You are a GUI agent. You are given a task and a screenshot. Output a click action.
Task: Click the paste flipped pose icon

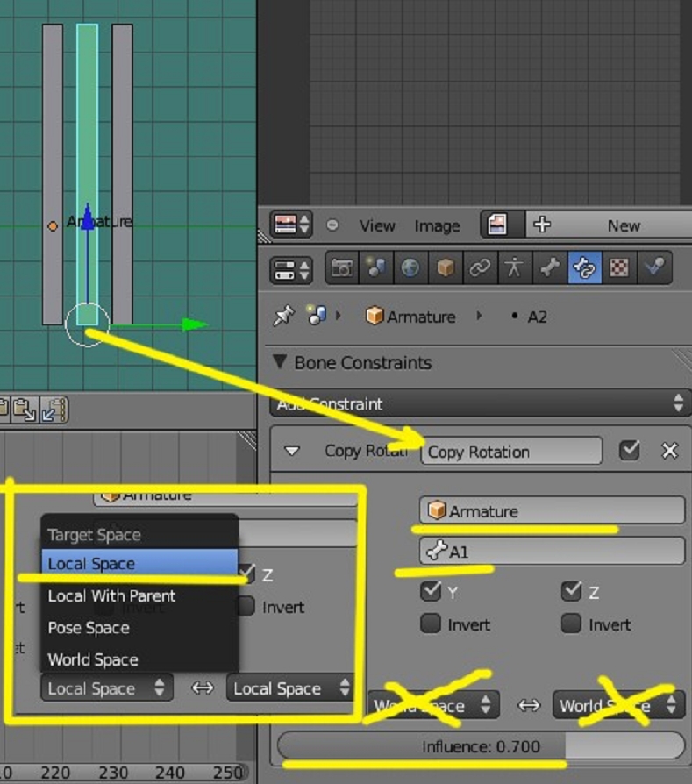click(x=54, y=410)
